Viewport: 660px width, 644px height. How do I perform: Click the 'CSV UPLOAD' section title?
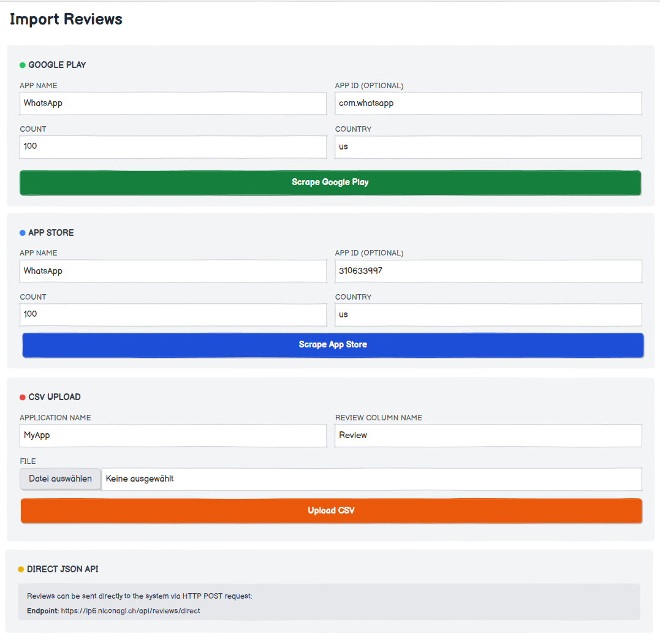pos(55,397)
